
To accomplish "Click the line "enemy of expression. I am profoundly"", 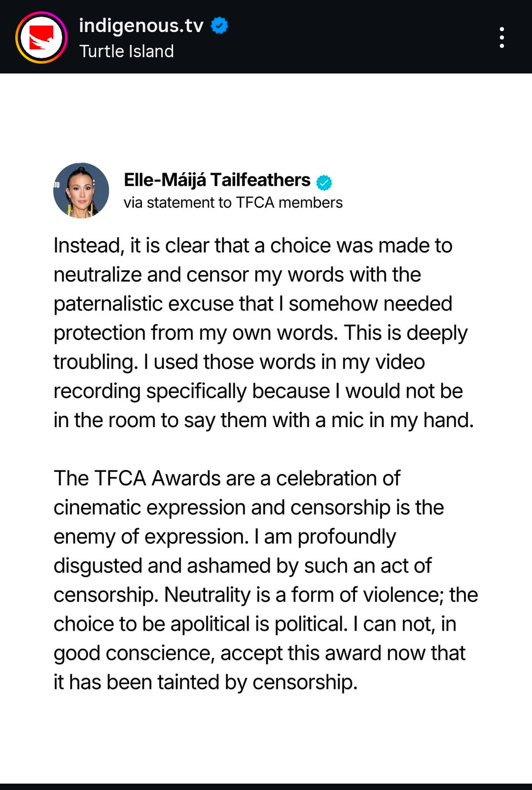I will click(x=225, y=537).
